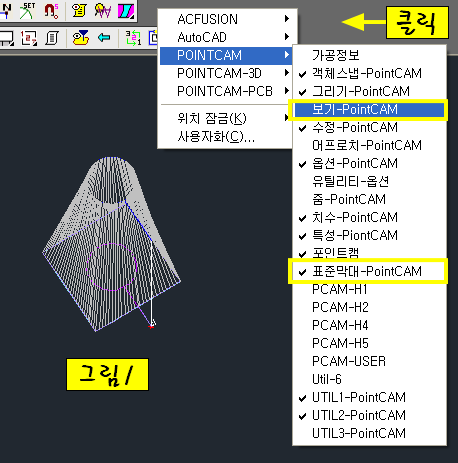The image size is (458, 463).
Task: Click the SET arc toolbar icon
Action: click(28, 10)
